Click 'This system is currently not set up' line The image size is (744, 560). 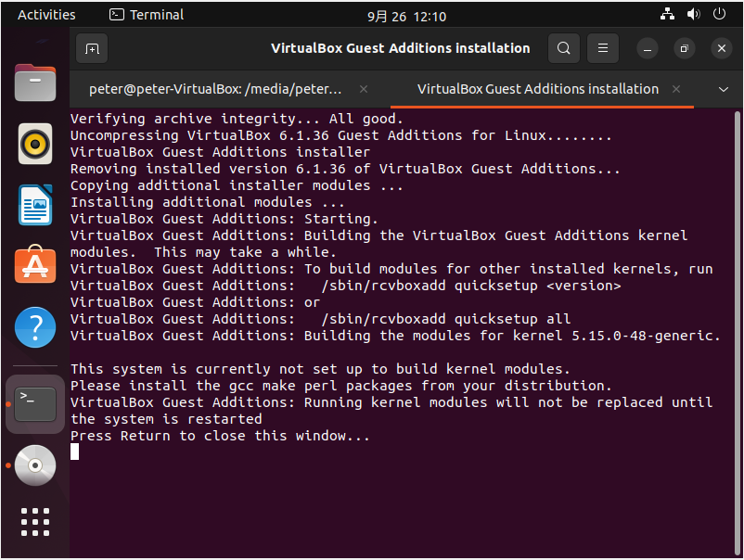click(x=320, y=369)
